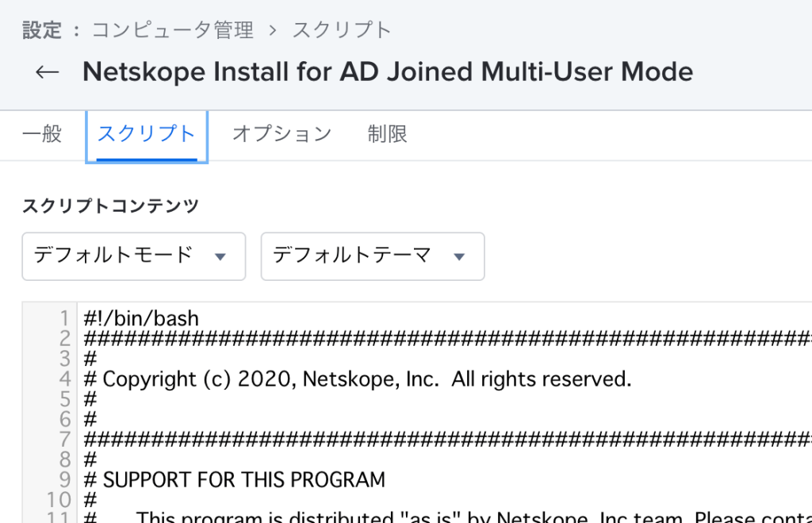Click line number 9 in gutter

tap(65, 480)
